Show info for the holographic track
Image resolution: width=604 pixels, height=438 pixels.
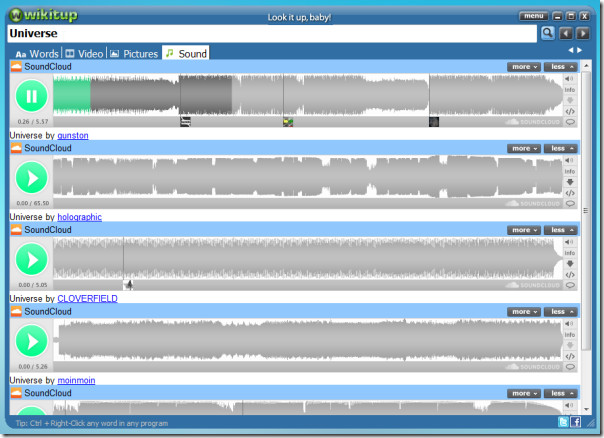570,171
